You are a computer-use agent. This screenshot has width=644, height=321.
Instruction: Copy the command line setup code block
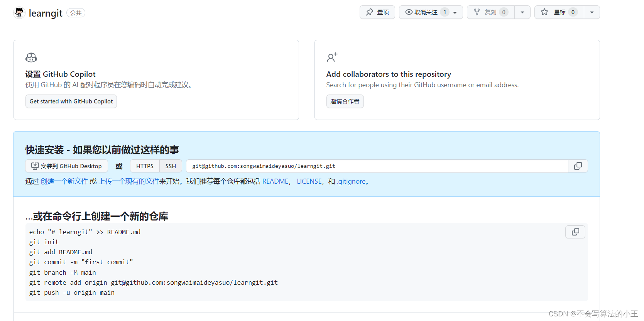(575, 232)
